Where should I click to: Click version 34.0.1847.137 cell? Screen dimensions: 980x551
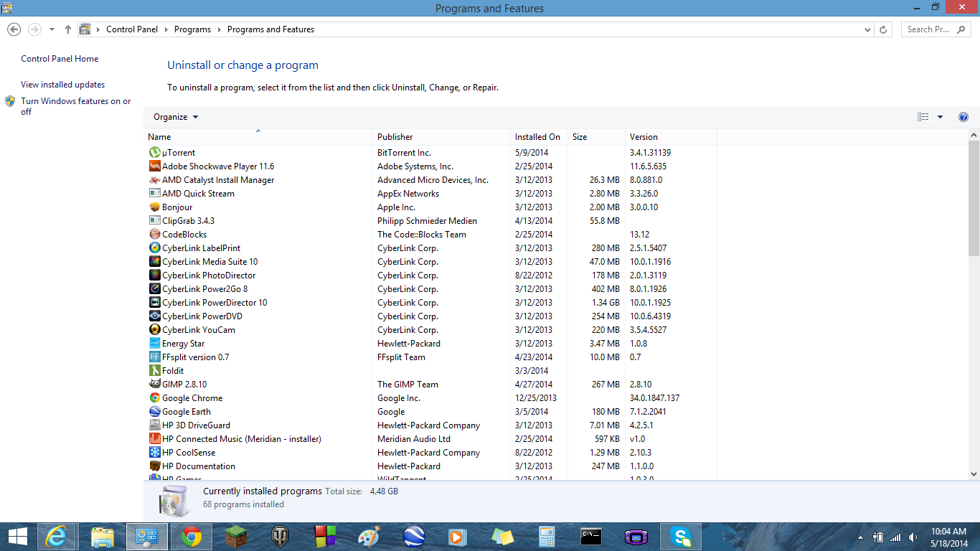click(x=654, y=397)
